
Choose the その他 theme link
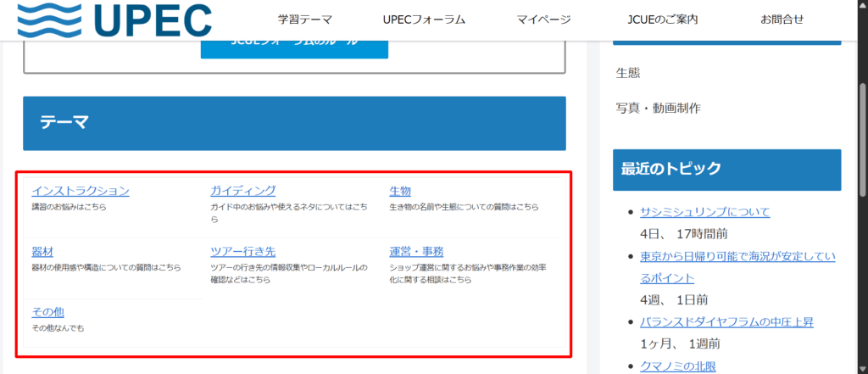[x=47, y=312]
